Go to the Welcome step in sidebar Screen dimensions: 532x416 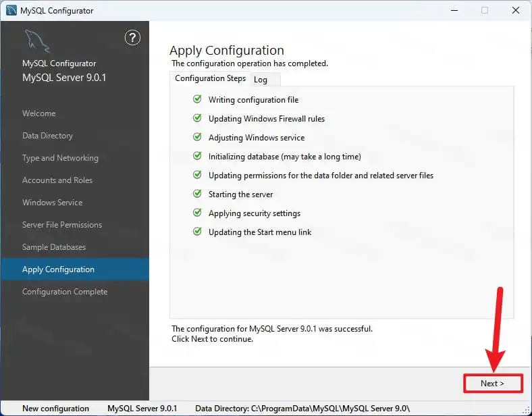pos(39,113)
